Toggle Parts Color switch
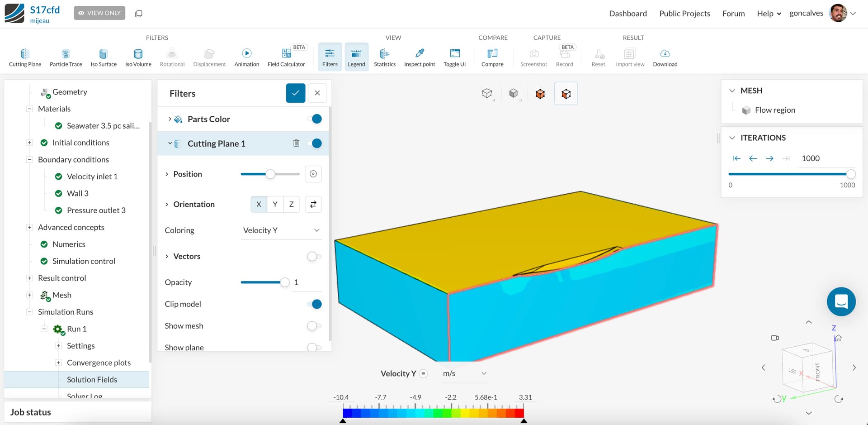The height and width of the screenshot is (425, 868). tap(315, 119)
